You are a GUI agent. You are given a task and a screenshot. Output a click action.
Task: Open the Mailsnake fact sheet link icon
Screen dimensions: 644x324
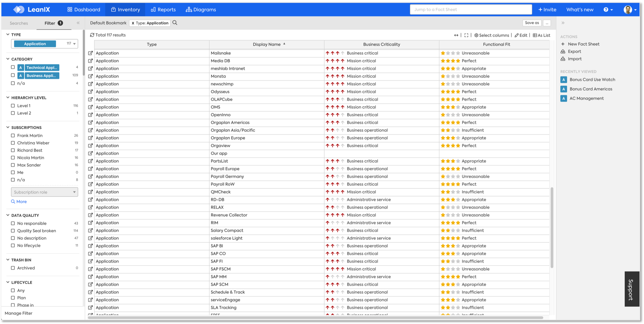click(90, 53)
